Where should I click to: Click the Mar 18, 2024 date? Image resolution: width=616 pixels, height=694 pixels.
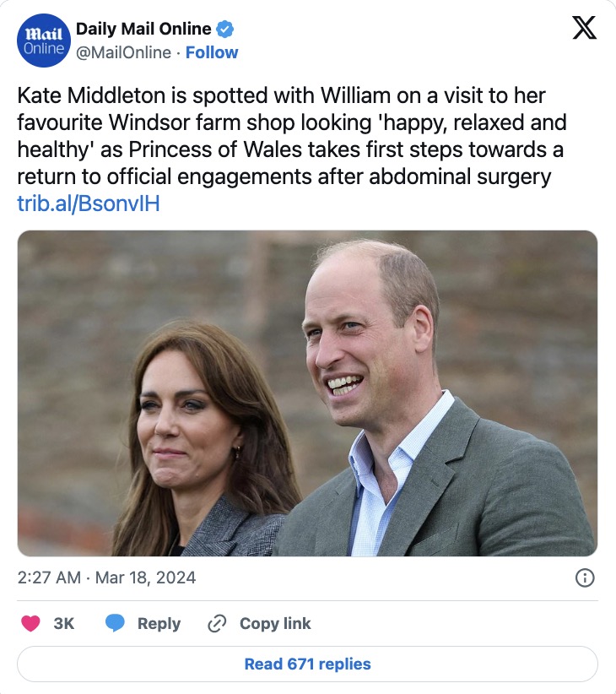(145, 578)
